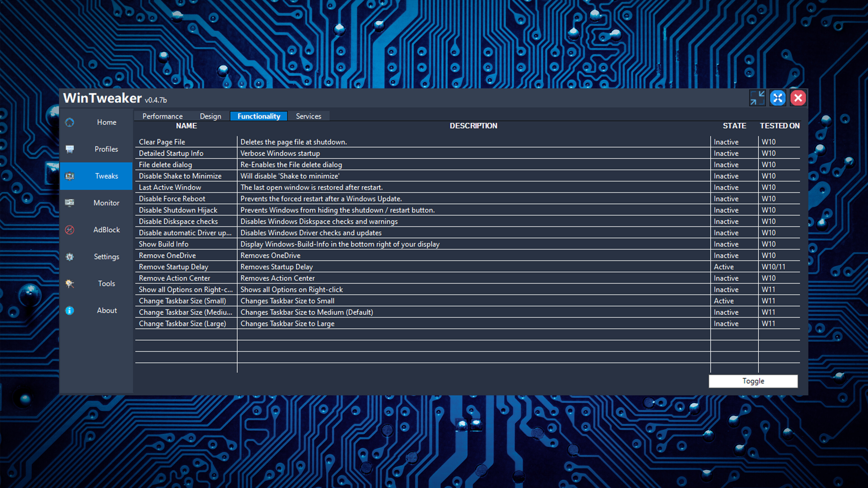Switch to the Performance tab
This screenshot has height=488, width=868.
[163, 116]
